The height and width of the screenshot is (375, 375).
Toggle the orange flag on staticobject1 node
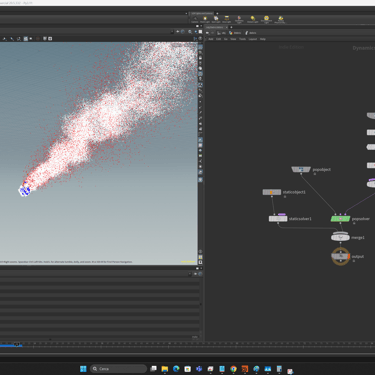point(271,192)
